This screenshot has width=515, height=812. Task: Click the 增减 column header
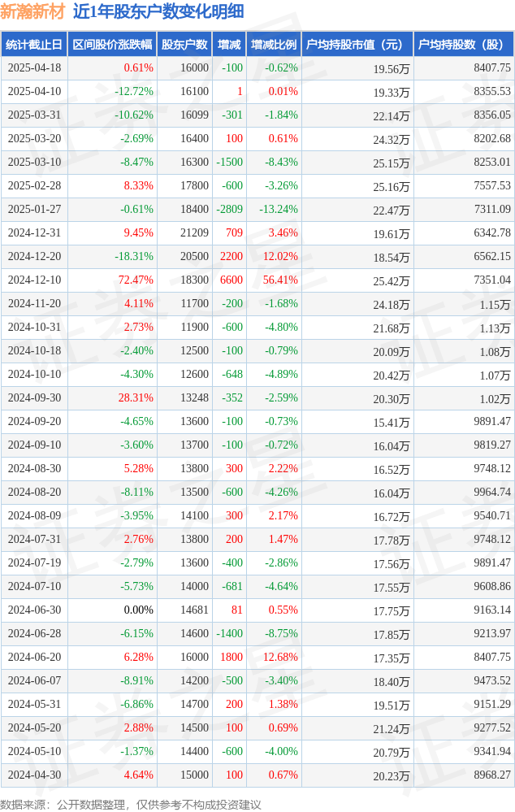point(229,45)
